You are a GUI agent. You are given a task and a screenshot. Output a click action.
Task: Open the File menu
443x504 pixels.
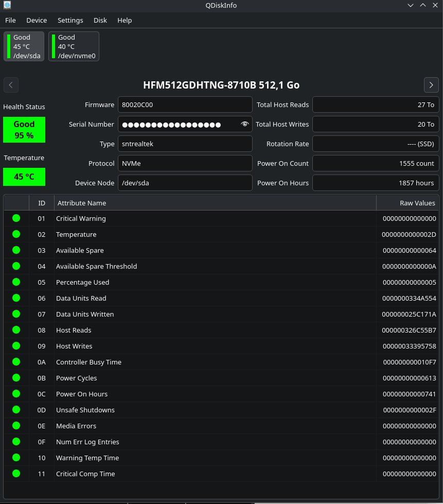tap(10, 20)
